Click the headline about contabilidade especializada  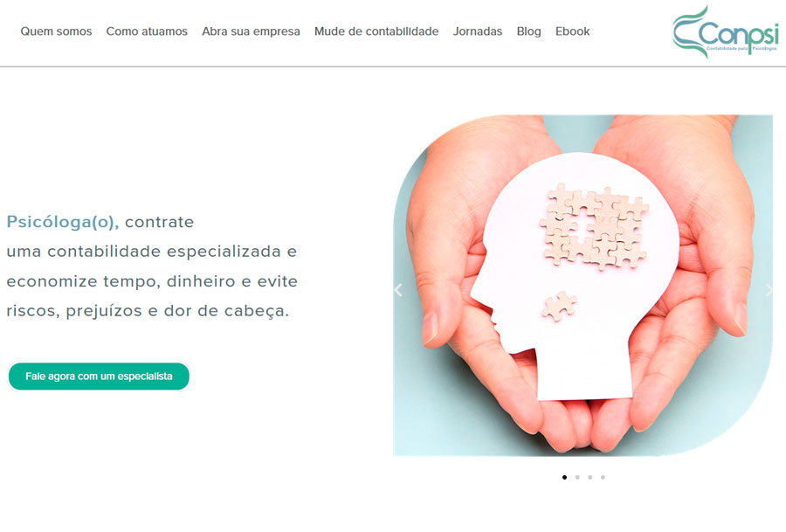(152, 266)
